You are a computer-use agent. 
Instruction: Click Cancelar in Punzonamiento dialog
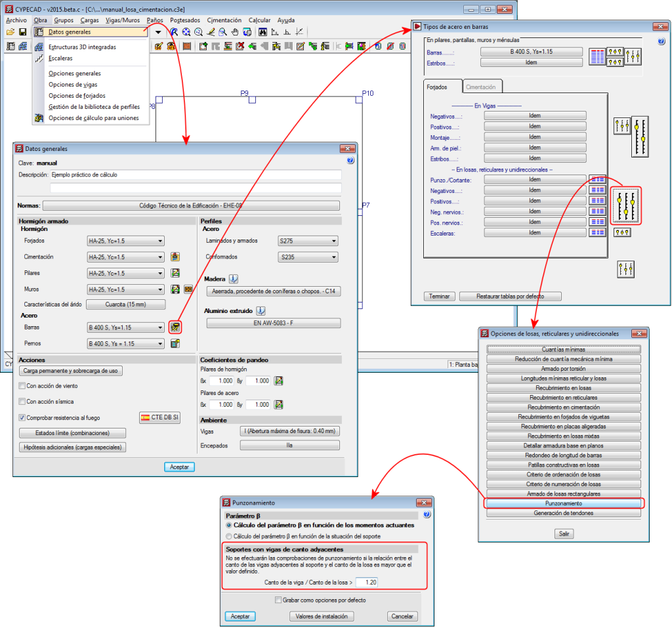(402, 616)
